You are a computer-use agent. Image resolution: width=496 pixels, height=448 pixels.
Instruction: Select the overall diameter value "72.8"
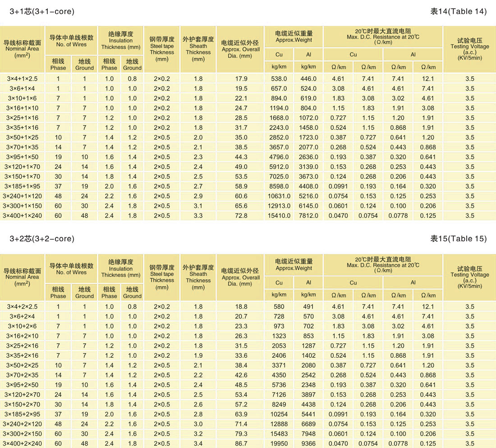(241, 216)
